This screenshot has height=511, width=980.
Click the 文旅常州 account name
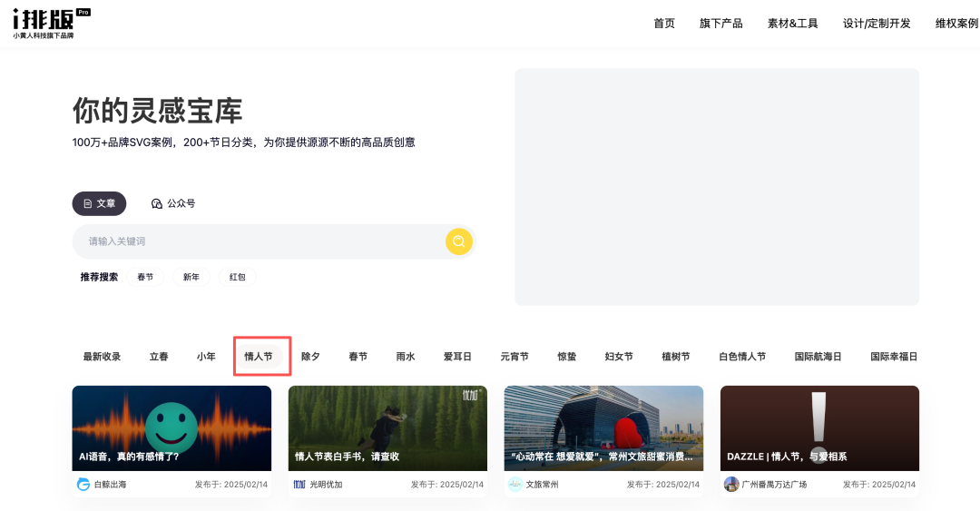point(542,484)
